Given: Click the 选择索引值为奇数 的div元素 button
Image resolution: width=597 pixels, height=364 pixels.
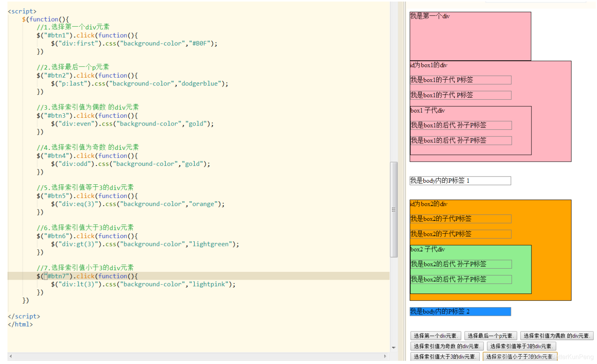Looking at the screenshot, I should (447, 346).
